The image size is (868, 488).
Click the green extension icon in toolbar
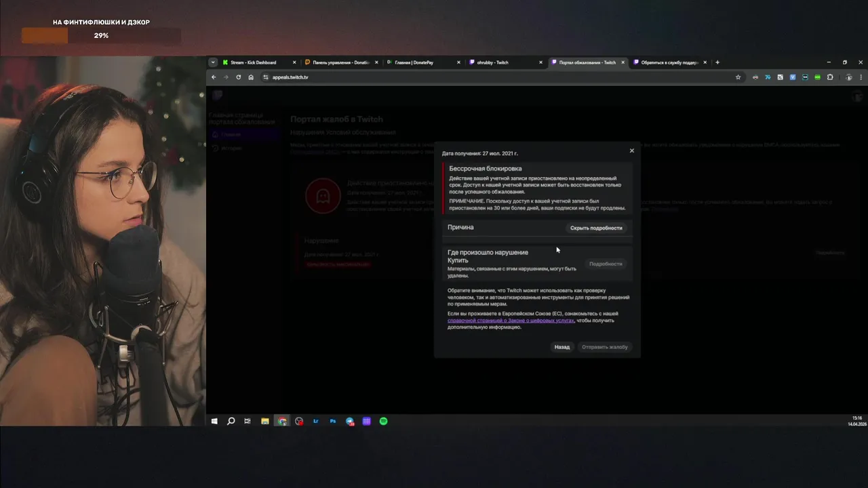[x=817, y=77]
